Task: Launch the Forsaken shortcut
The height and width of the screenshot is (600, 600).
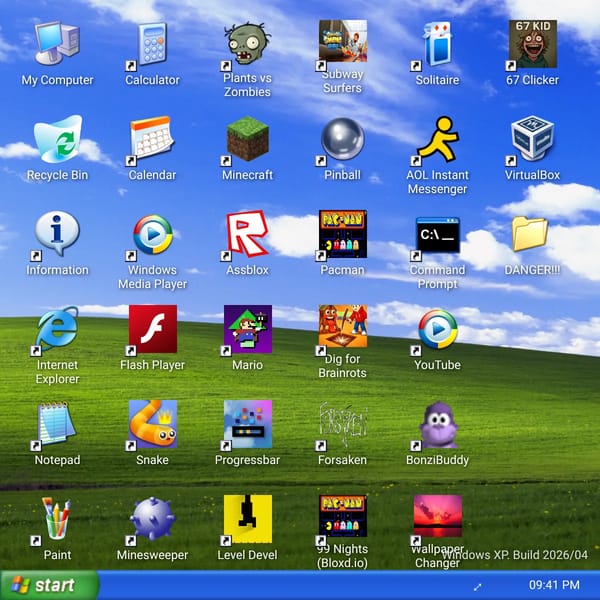Action: [343, 424]
